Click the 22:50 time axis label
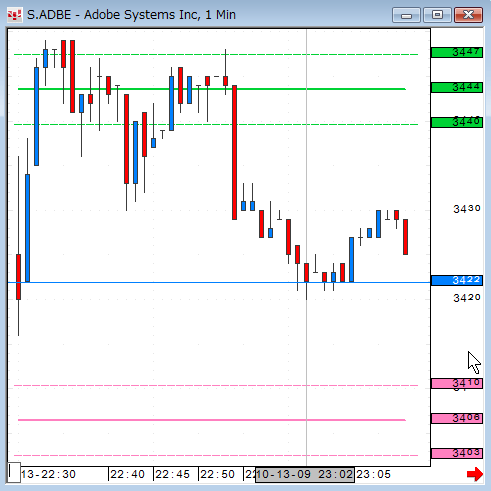491x491 pixels. 217,474
